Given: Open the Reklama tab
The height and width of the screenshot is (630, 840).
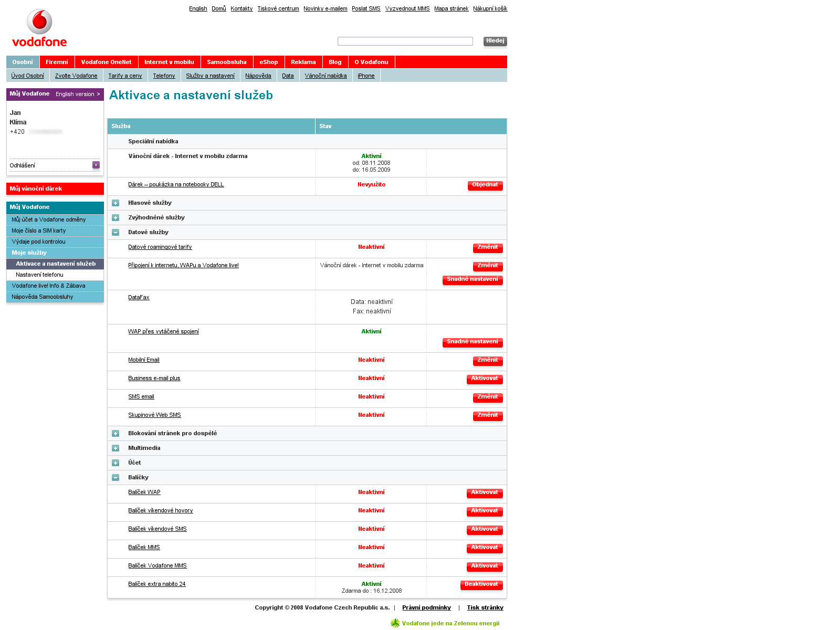Looking at the screenshot, I should 303,62.
